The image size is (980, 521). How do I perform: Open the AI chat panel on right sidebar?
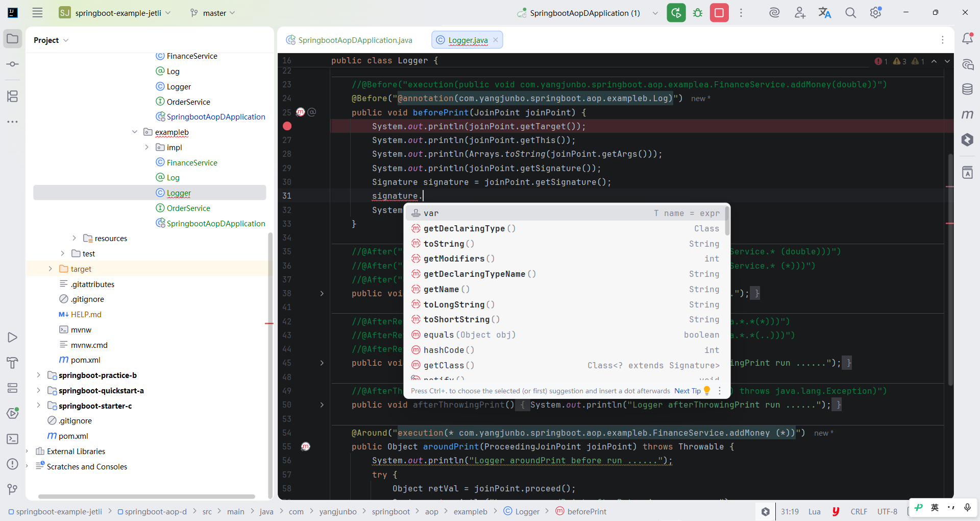click(967, 64)
